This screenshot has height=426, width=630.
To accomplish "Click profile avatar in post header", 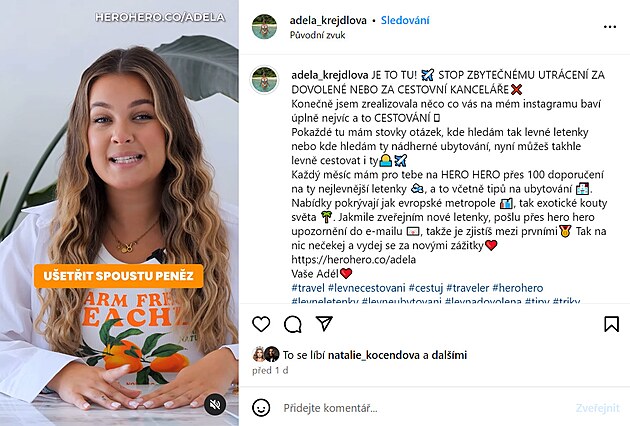I will [264, 27].
